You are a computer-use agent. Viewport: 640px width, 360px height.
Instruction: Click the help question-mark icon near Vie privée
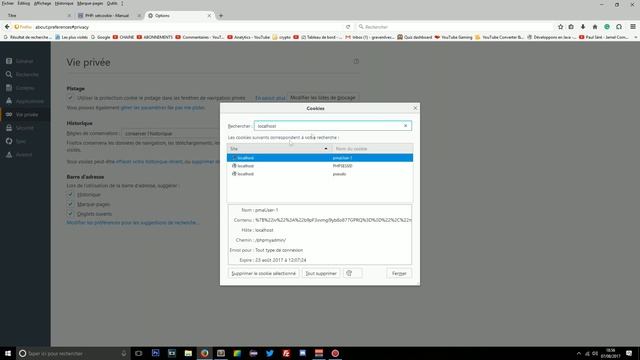[x=356, y=61]
